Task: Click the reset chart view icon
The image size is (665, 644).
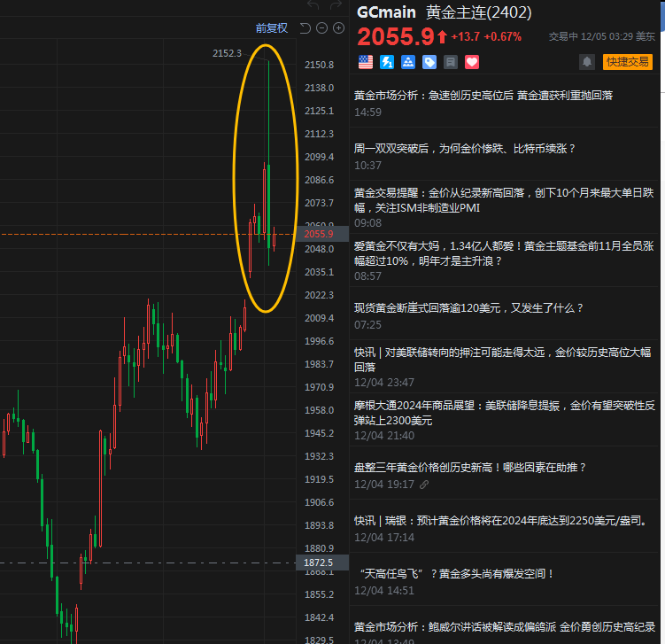Action: pyautogui.click(x=305, y=28)
